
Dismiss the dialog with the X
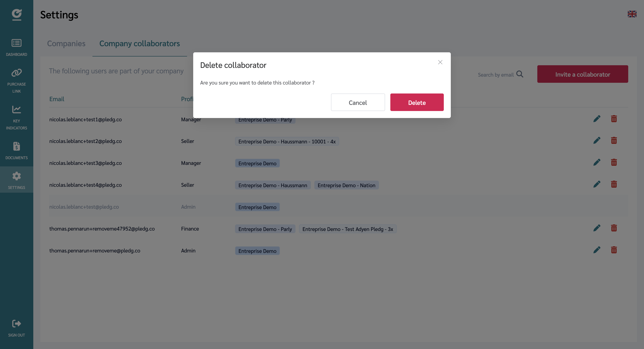click(440, 62)
